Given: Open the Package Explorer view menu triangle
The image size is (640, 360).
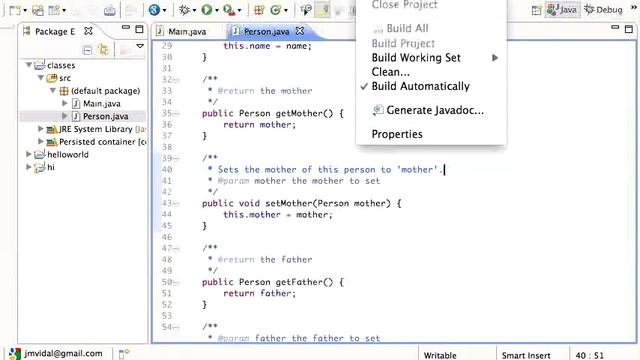Looking at the screenshot, I should [x=140, y=46].
